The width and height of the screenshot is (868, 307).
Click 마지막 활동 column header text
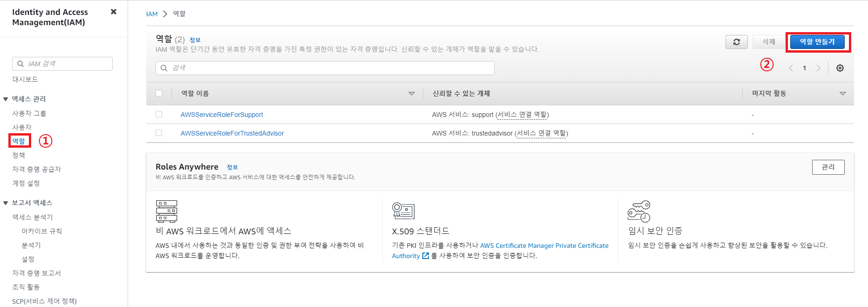[x=769, y=94]
